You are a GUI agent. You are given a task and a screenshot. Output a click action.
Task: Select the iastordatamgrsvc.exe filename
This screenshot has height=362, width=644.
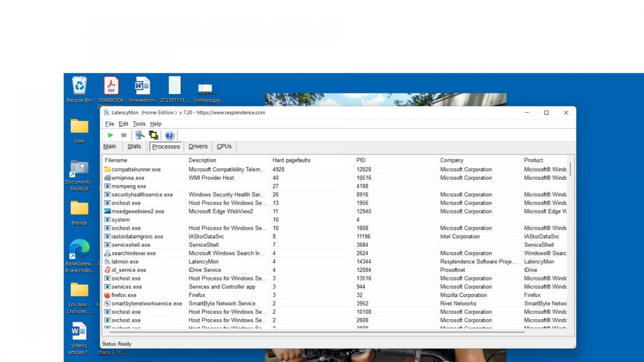tap(137, 237)
